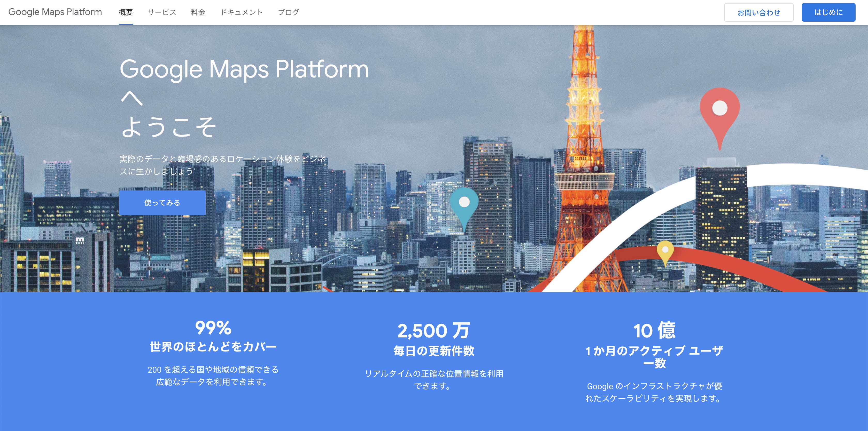
Task: Visit the ブログ link in navigation
Action: [x=288, y=12]
